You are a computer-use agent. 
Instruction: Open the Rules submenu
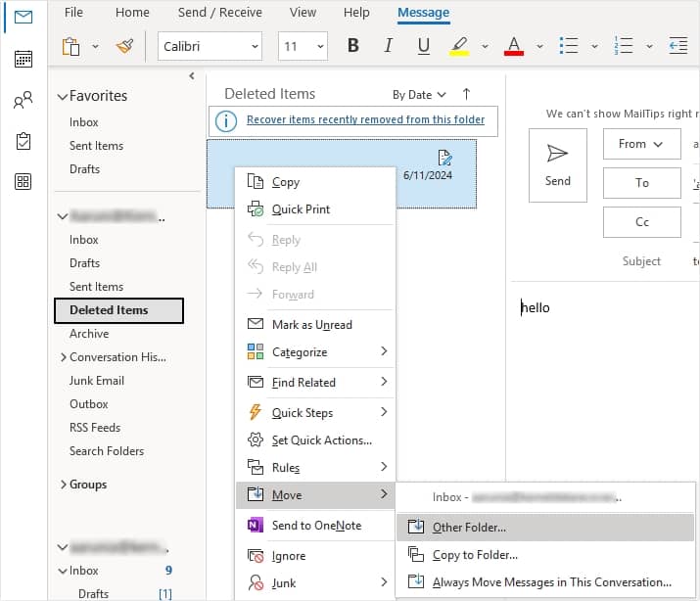tap(315, 468)
